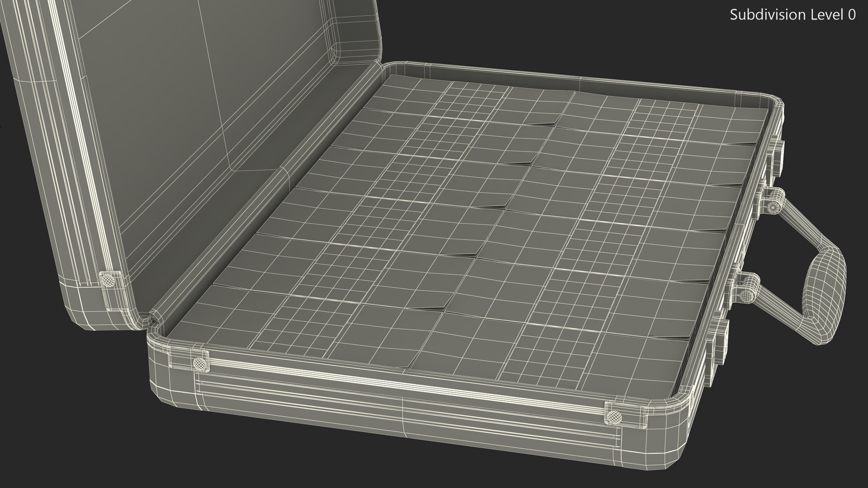
Task: Click the Subdivision Level 0 label
Action: (x=793, y=15)
